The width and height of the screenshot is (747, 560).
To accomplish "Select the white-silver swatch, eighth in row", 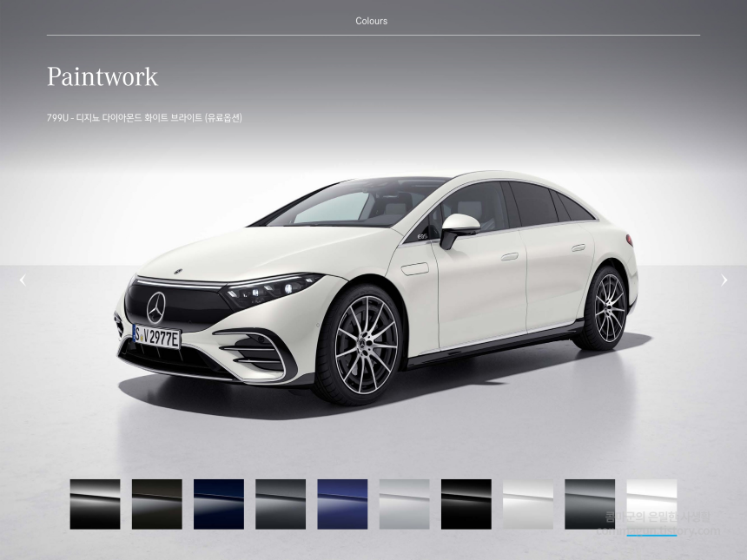I will [x=528, y=504].
